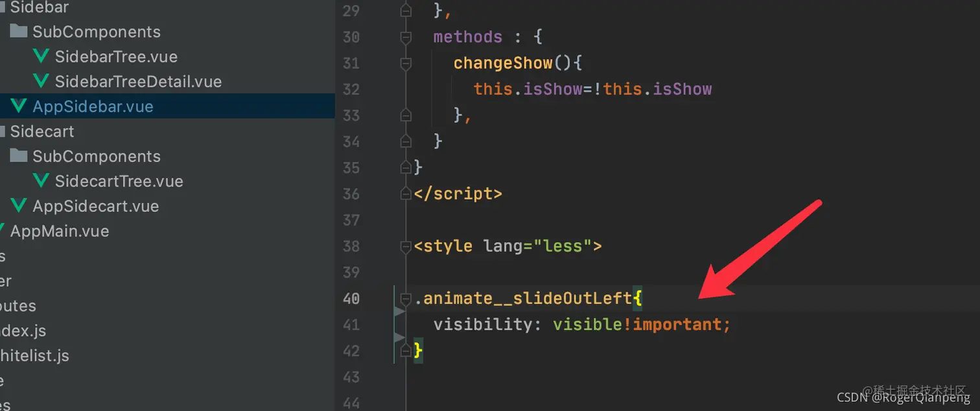The image size is (980, 411).
Task: Place cursor on 'changeShow' method name
Action: pos(503,63)
